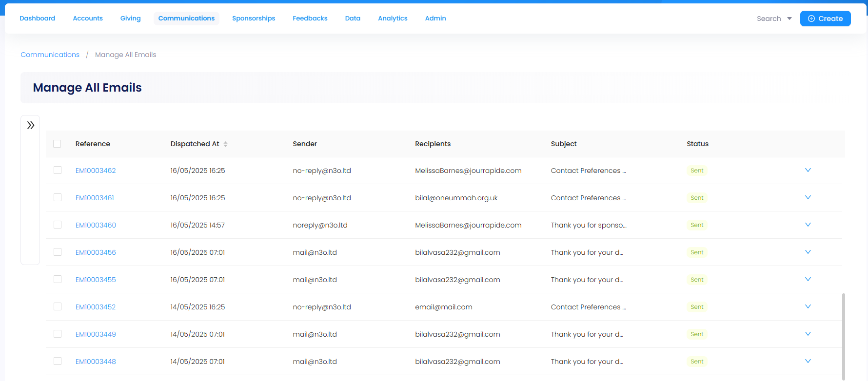Expand row actions chevron for EM10003448
The image size is (868, 381).
(x=808, y=361)
